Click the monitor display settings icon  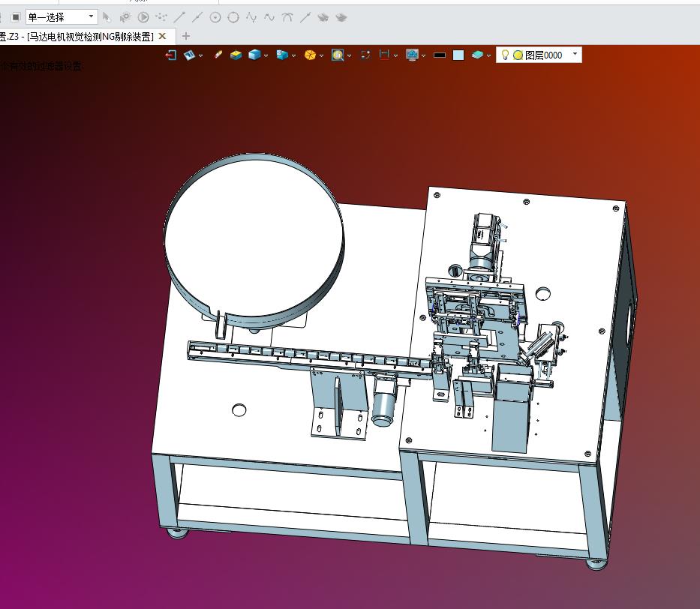(412, 55)
